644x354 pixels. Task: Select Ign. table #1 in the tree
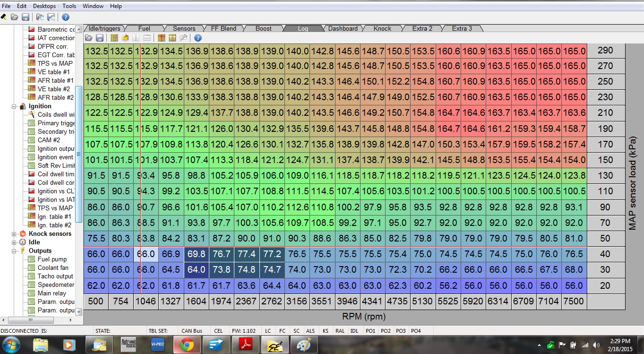(x=54, y=216)
